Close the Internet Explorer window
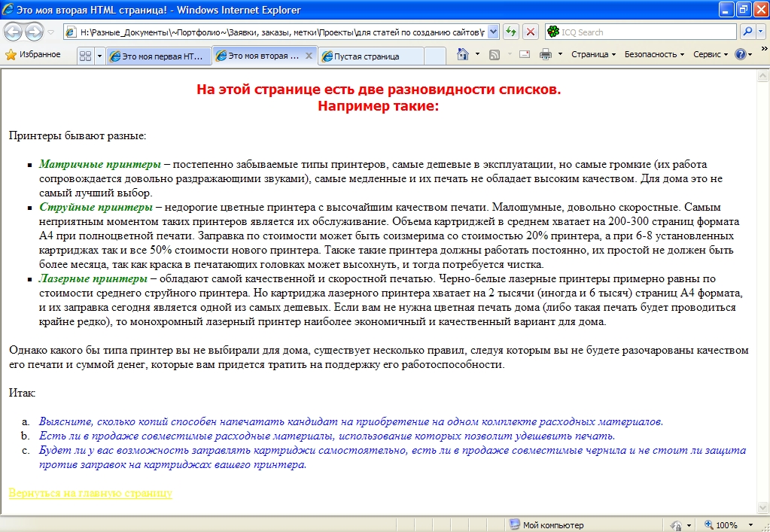Image resolution: width=770 pixels, height=532 pixels. pyautogui.click(x=760, y=9)
